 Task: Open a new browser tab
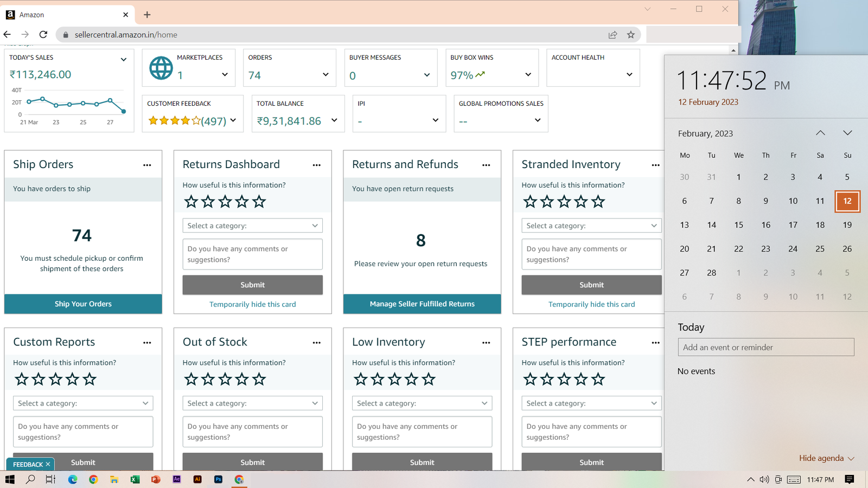tap(147, 15)
